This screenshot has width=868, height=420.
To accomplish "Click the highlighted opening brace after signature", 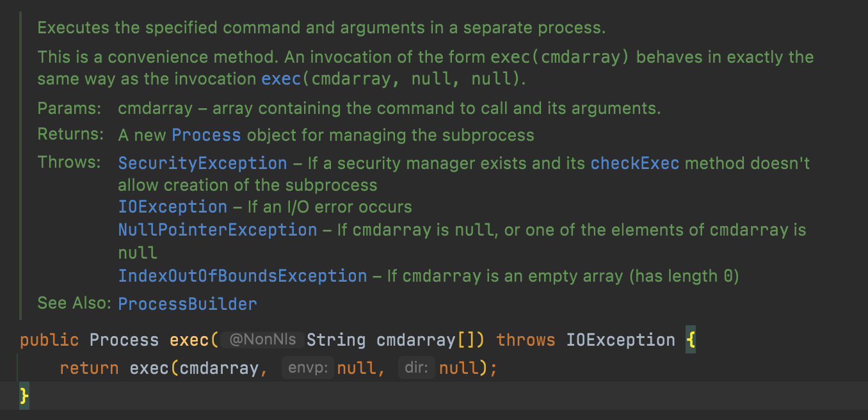I will click(691, 339).
